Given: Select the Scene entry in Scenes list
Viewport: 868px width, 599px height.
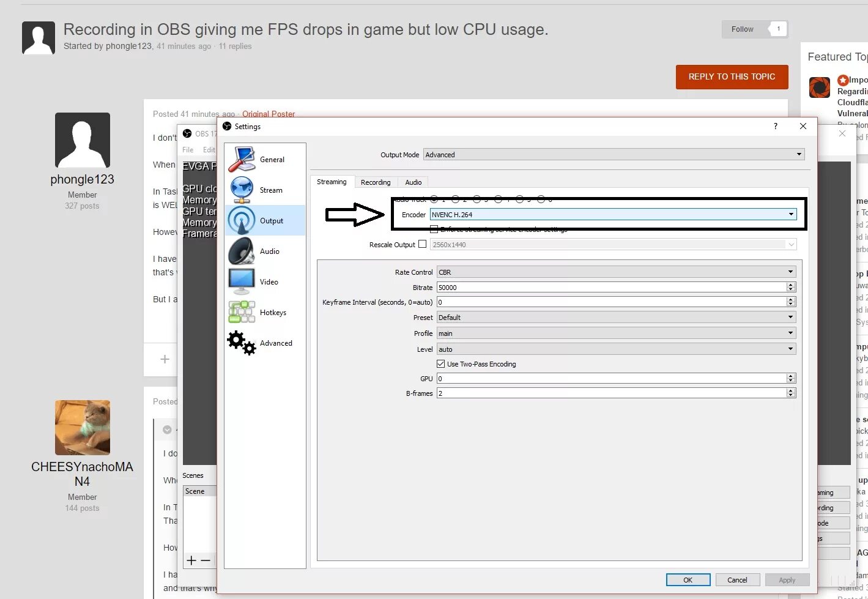Looking at the screenshot, I should pyautogui.click(x=199, y=491).
